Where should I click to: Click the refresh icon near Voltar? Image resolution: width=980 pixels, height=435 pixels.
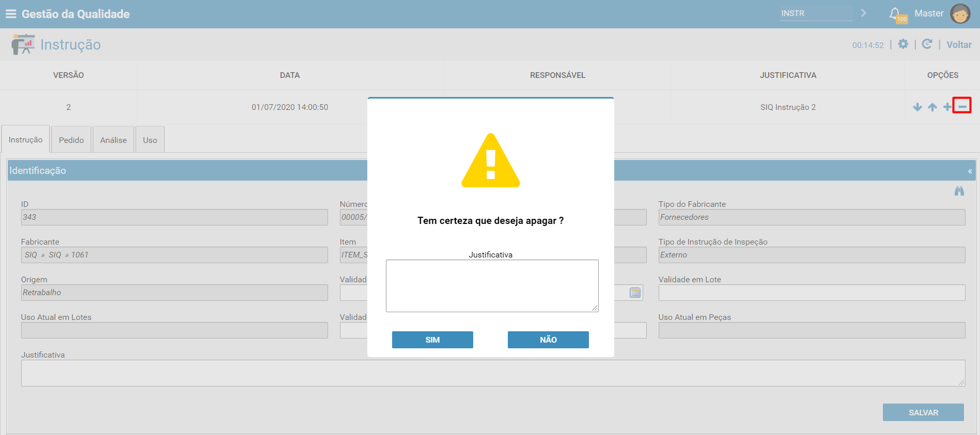pos(927,44)
